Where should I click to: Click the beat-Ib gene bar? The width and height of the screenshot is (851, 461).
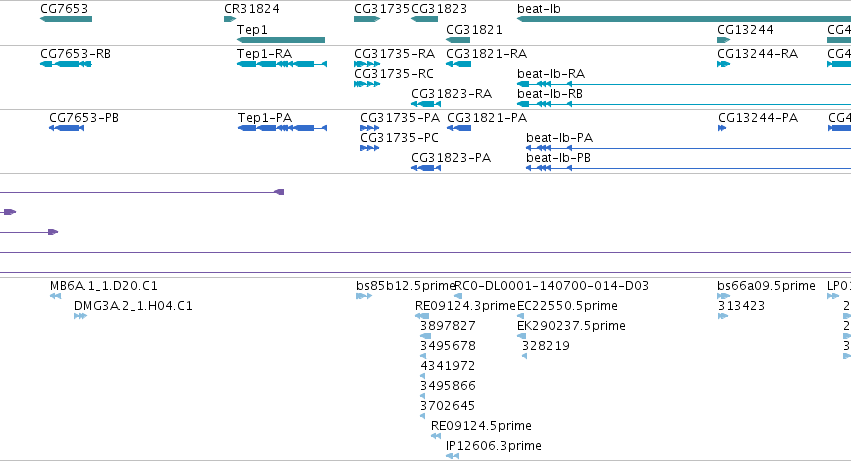click(684, 19)
